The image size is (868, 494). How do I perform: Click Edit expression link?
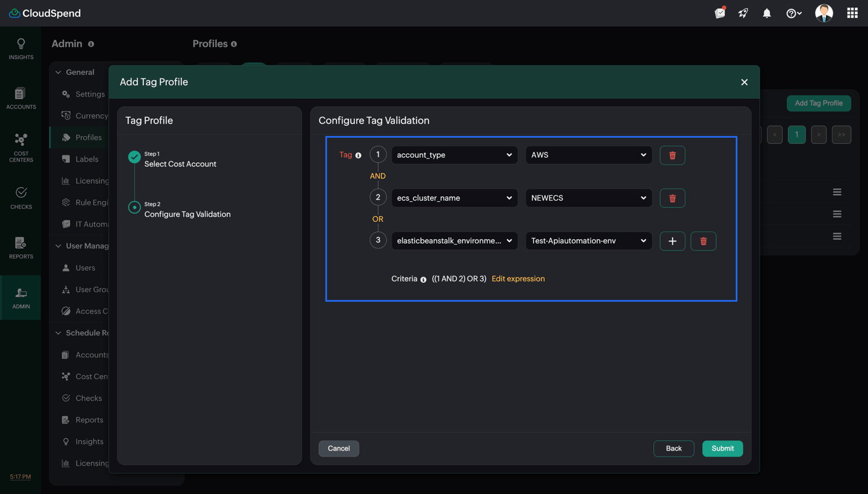pos(518,279)
